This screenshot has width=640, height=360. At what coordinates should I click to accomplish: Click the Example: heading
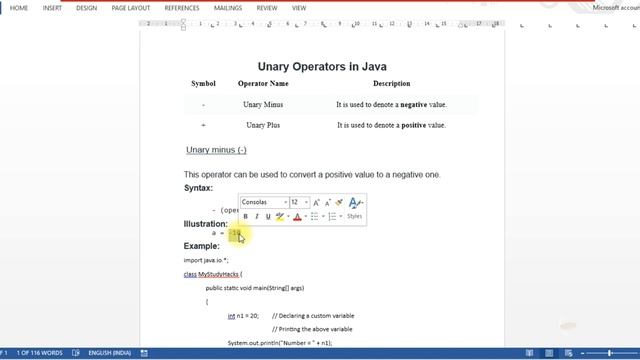point(202,246)
